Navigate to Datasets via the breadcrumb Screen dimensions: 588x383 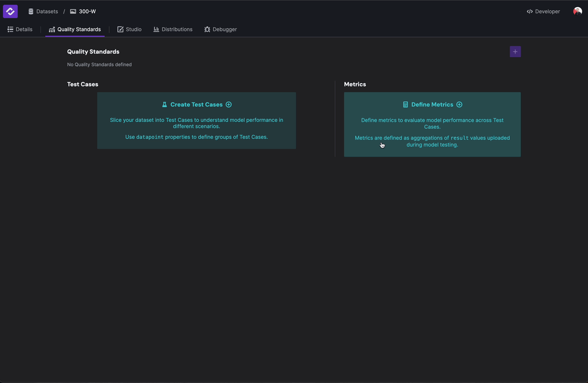tap(47, 11)
